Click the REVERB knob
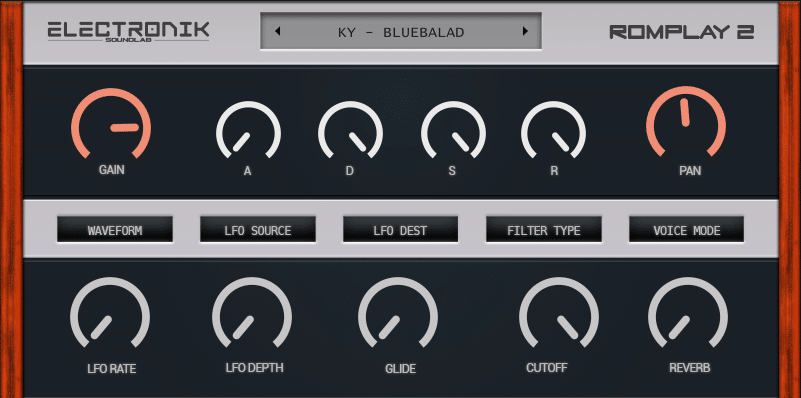801x398 pixels. click(688, 313)
